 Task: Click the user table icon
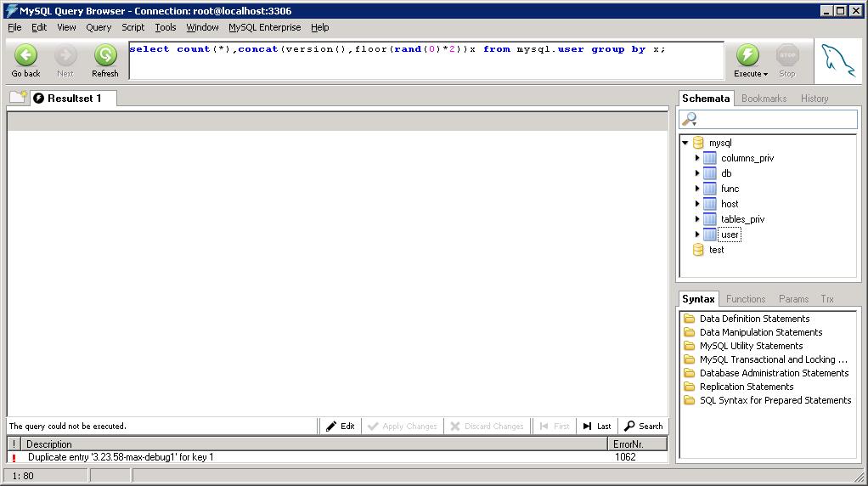710,235
